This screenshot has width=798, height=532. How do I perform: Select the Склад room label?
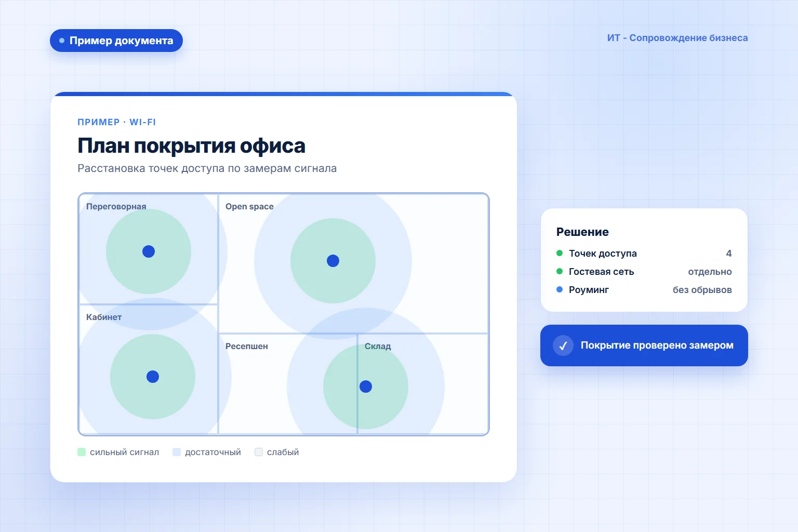point(378,346)
